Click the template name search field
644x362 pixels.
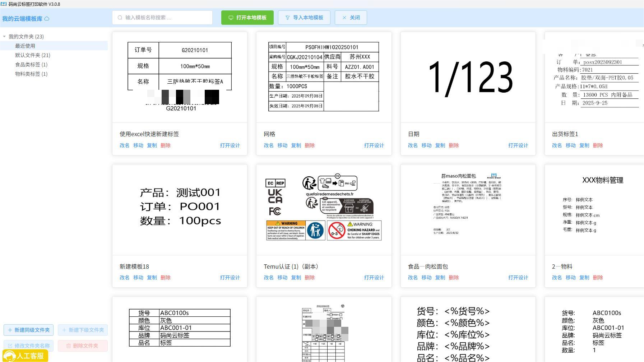[165, 18]
